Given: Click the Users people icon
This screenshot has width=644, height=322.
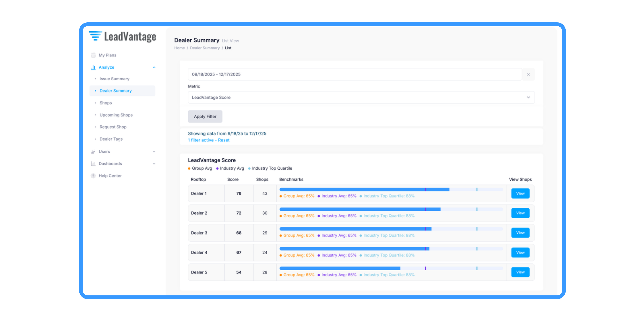Looking at the screenshot, I should (x=93, y=151).
